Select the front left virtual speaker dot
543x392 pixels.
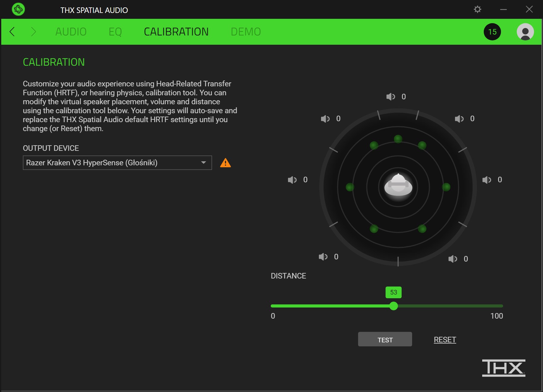374,145
